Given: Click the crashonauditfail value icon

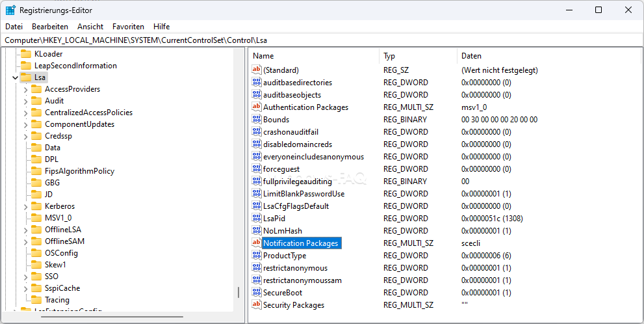Looking at the screenshot, I should pos(257,131).
